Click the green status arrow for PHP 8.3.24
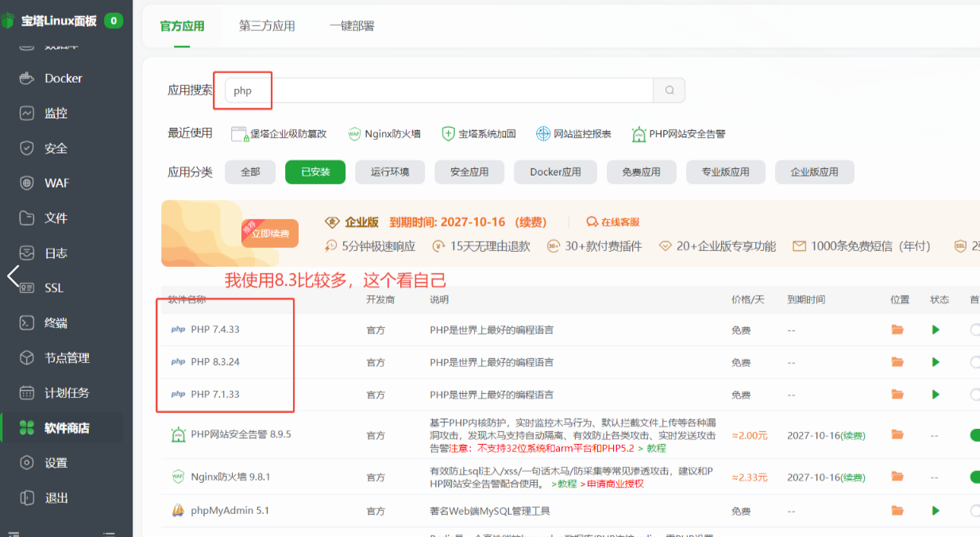The width and height of the screenshot is (980, 537). pyautogui.click(x=936, y=361)
